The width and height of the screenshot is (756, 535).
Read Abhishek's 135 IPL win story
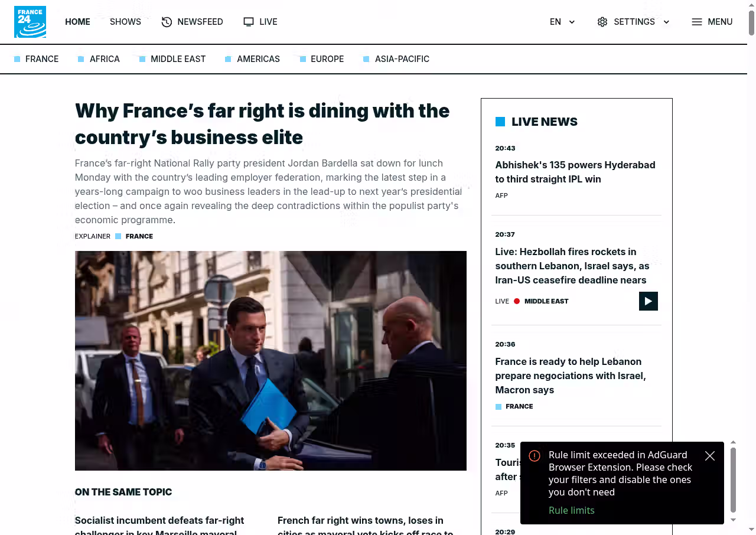click(x=575, y=172)
